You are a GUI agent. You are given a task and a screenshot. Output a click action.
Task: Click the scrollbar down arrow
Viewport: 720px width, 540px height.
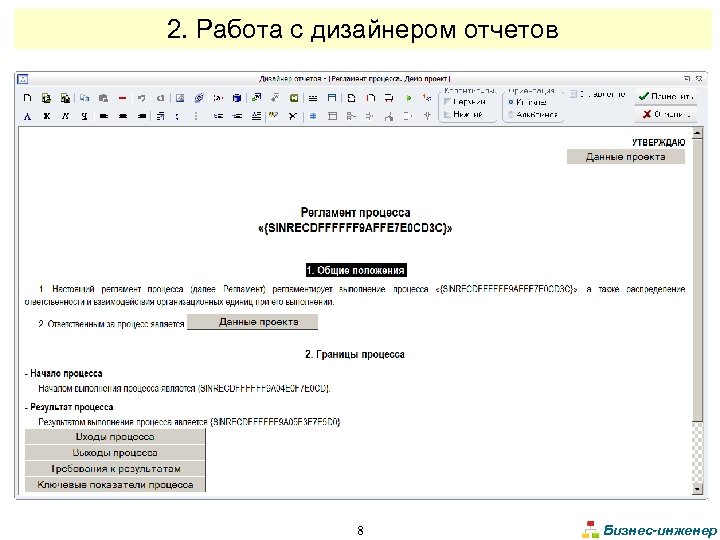697,489
